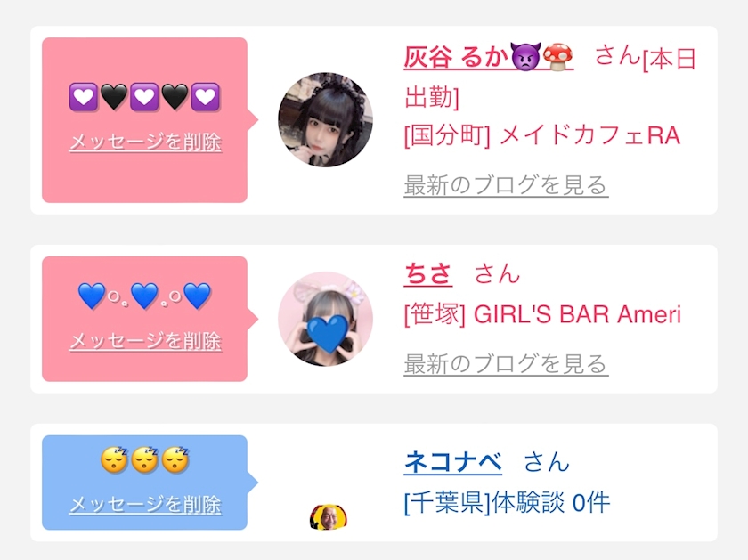View ちさ latest blog link
This screenshot has height=560, width=748.
point(506,364)
